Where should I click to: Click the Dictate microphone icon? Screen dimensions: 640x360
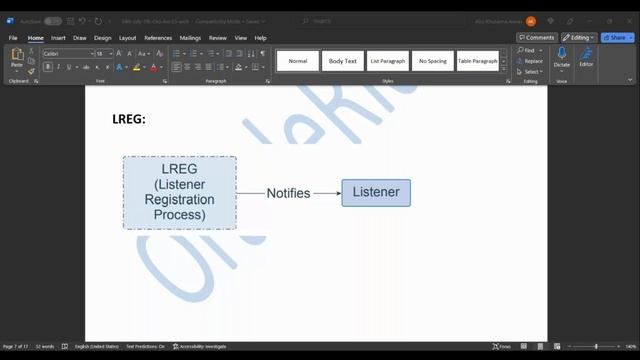[x=562, y=53]
